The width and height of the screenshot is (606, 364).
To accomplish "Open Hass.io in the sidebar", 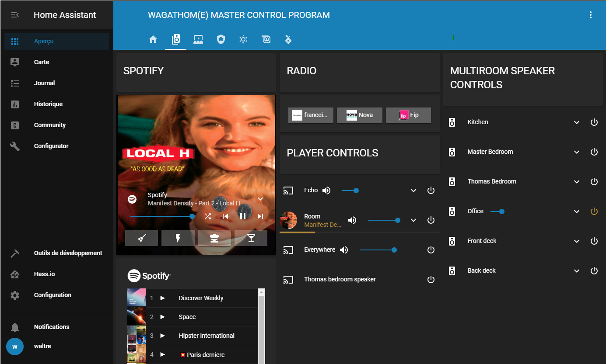I will point(57,274).
